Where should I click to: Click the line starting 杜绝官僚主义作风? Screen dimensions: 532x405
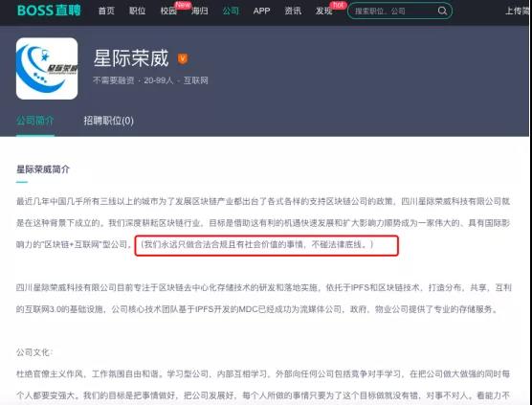pyautogui.click(x=263, y=374)
